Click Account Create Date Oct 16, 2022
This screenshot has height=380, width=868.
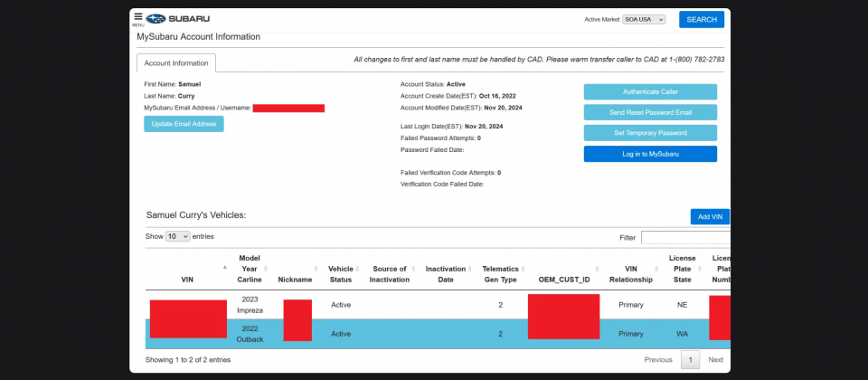tap(458, 96)
